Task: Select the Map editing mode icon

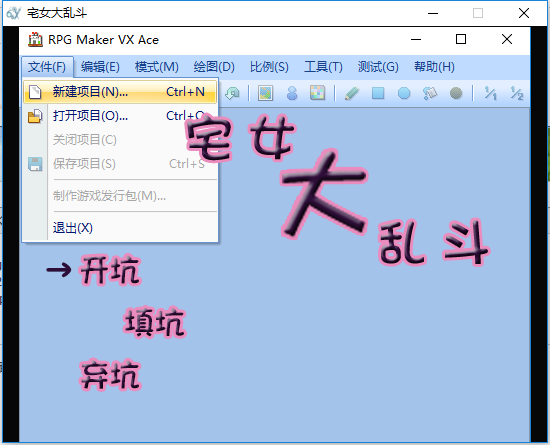Action: click(266, 93)
